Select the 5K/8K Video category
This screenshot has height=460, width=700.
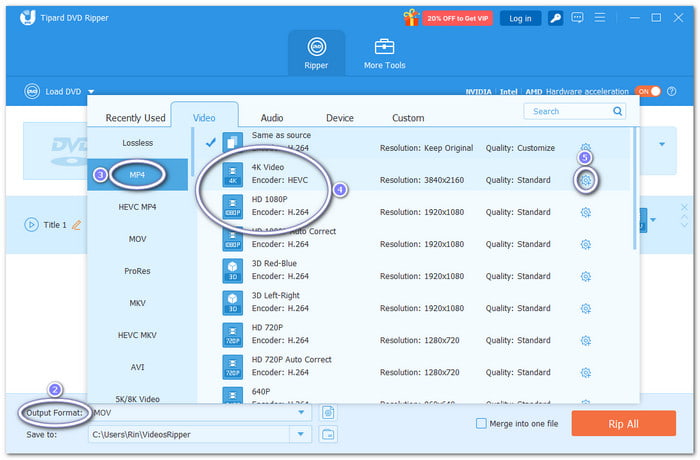138,397
